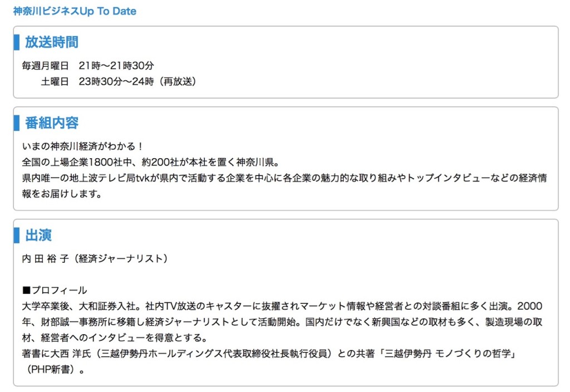Click the 毎週月曜日 label

point(45,66)
